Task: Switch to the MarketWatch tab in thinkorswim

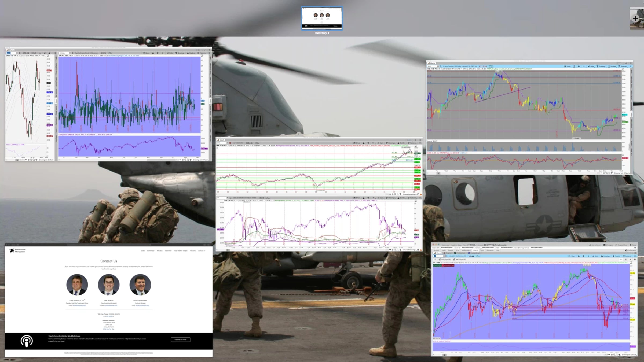Action: coord(466,250)
